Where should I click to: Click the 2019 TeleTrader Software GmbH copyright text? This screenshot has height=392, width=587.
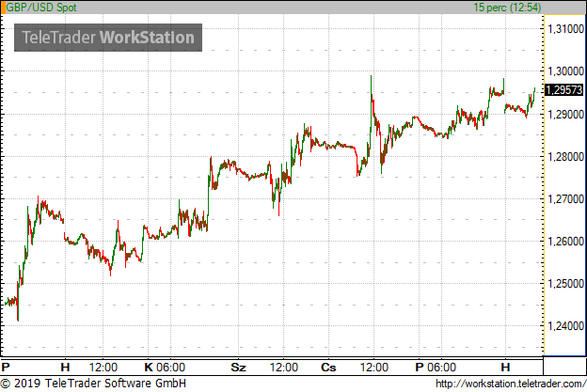[x=93, y=384]
